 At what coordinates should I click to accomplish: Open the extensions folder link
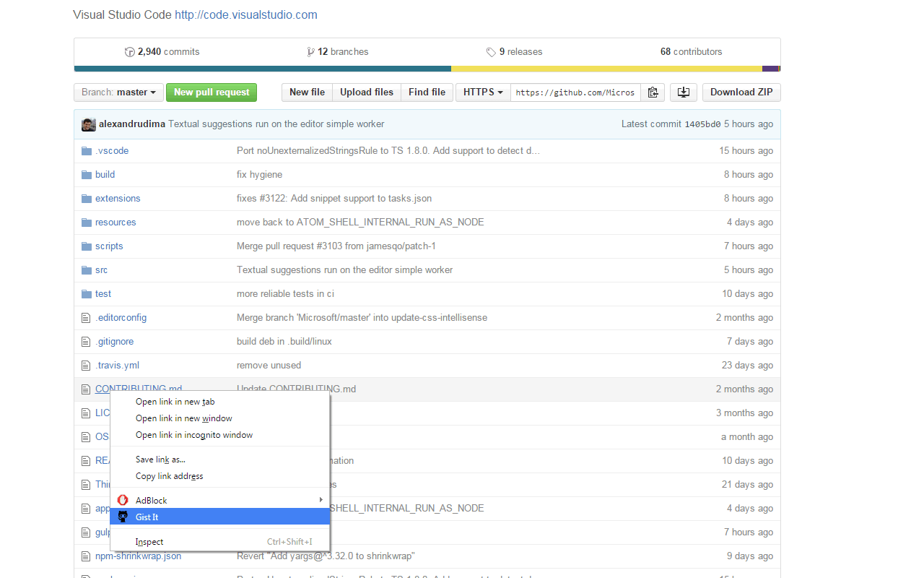[118, 199]
